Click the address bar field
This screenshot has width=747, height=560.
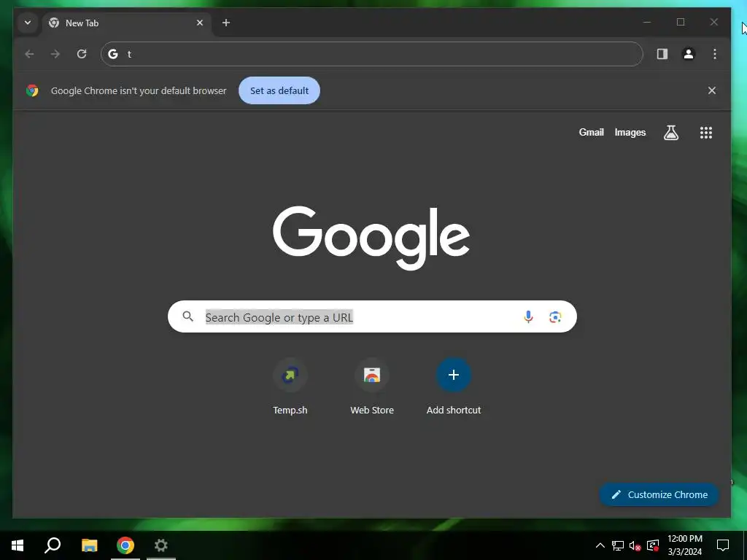tap(371, 54)
